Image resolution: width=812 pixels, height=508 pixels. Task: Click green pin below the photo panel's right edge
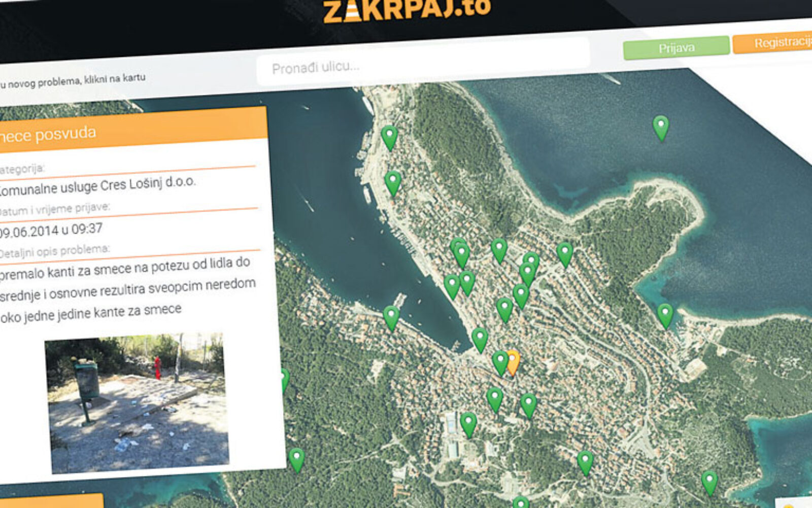(x=296, y=459)
